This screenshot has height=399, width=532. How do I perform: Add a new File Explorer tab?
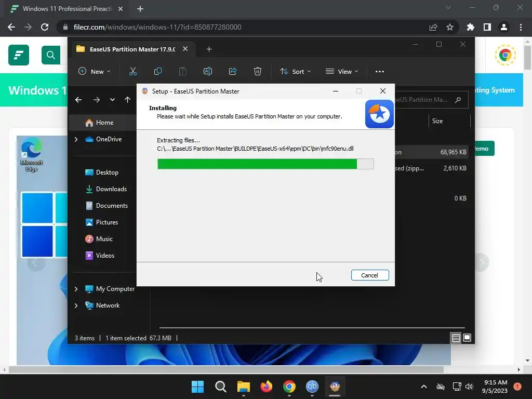(209, 49)
